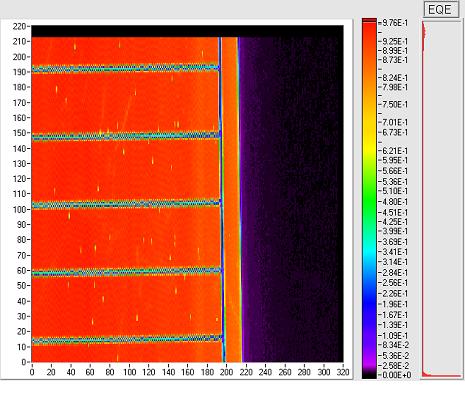
Task: Click the 5.10E-1 color scale label
Action: pyautogui.click(x=395, y=191)
